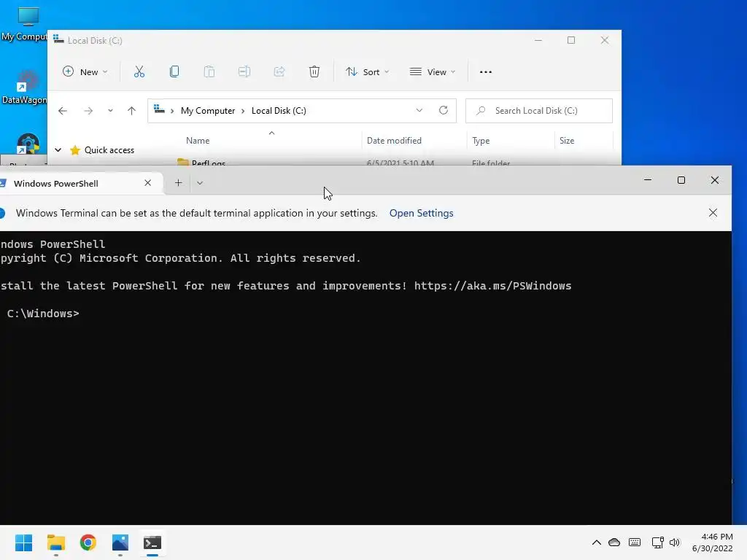Click the Rename icon in File Explorer toolbar
This screenshot has height=560, width=747.
[244, 72]
